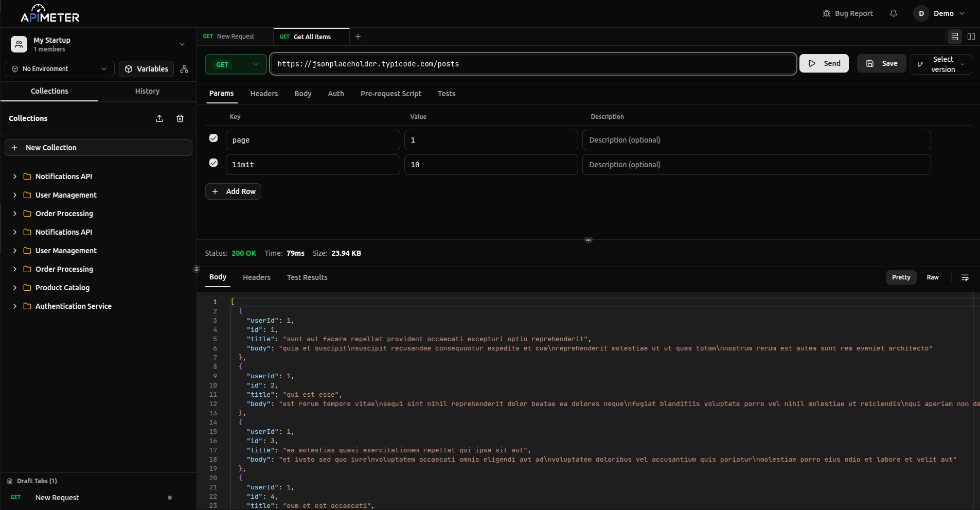Open Bug Report from the top bar
This screenshot has height=510, width=980.
848,13
